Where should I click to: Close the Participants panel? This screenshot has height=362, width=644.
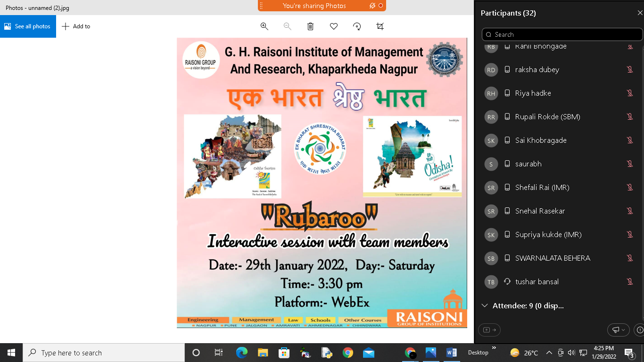tap(640, 13)
